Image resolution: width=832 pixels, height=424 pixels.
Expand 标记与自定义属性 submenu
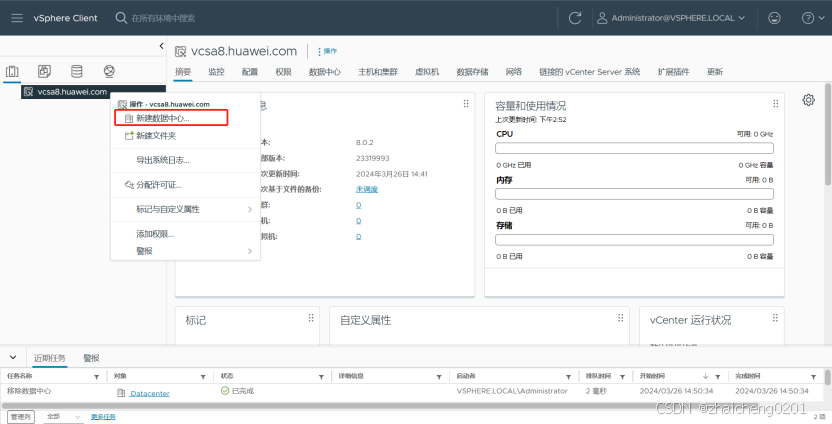pos(185,209)
